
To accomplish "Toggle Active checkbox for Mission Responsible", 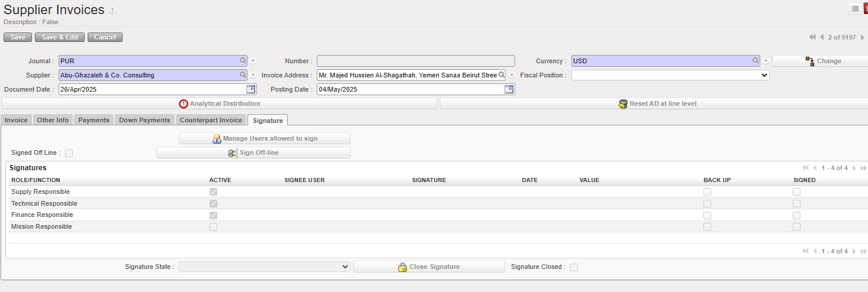I will point(213,226).
